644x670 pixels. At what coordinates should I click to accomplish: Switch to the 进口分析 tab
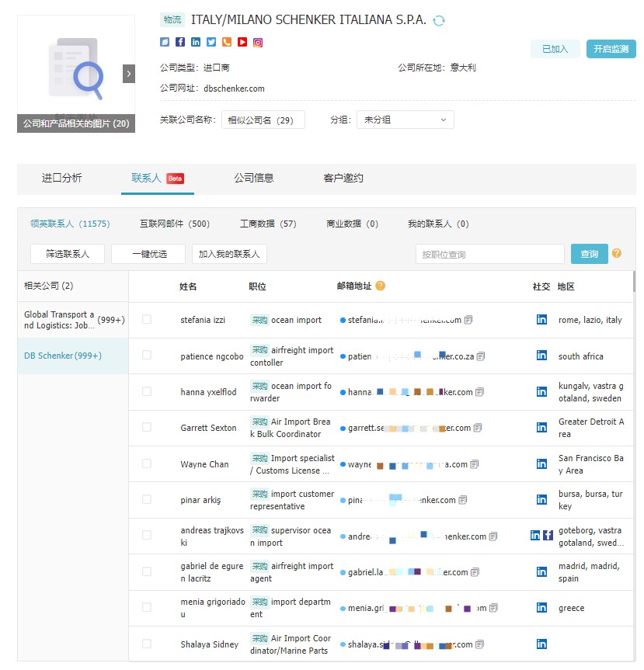(61, 179)
